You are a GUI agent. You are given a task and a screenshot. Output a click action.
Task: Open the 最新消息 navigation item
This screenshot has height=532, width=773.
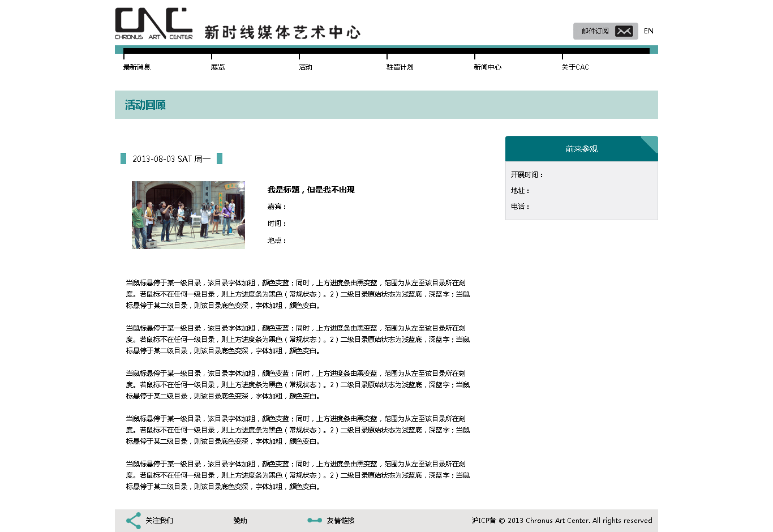coord(137,67)
